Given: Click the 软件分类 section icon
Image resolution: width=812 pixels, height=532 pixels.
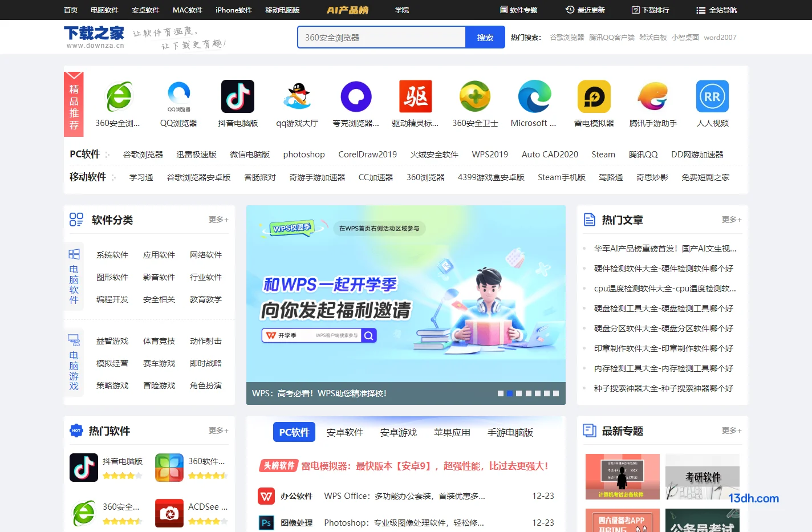Looking at the screenshot, I should click(76, 220).
